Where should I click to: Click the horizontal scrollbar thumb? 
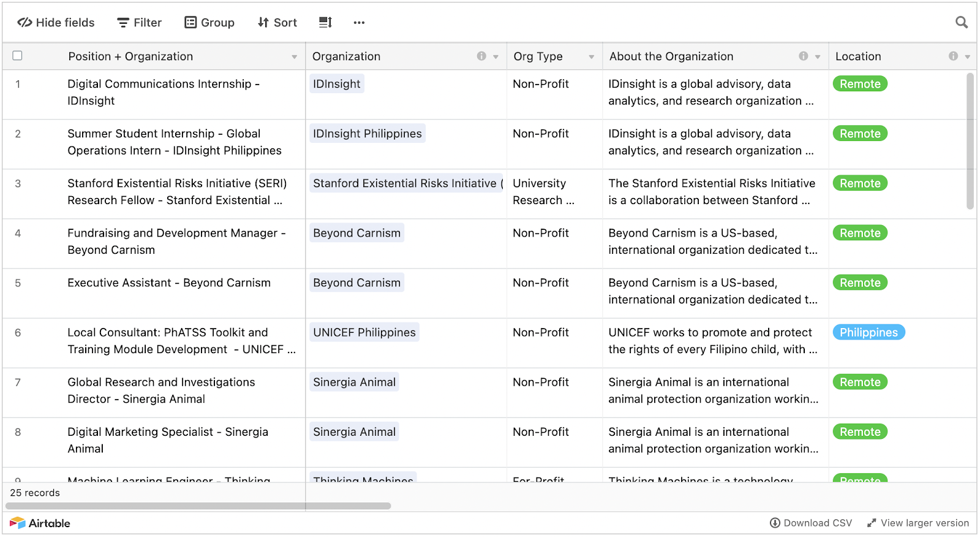198,506
